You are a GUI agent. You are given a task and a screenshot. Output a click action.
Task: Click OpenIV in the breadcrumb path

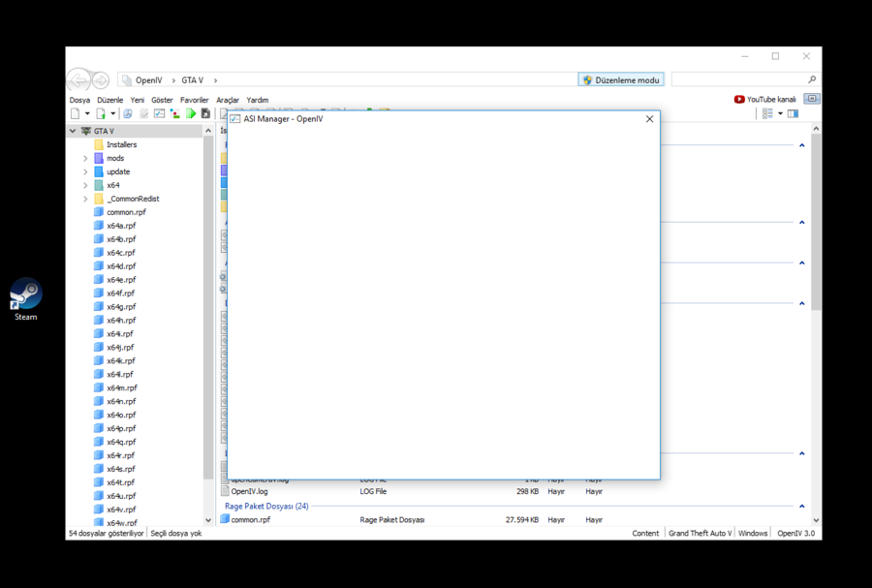pyautogui.click(x=148, y=80)
